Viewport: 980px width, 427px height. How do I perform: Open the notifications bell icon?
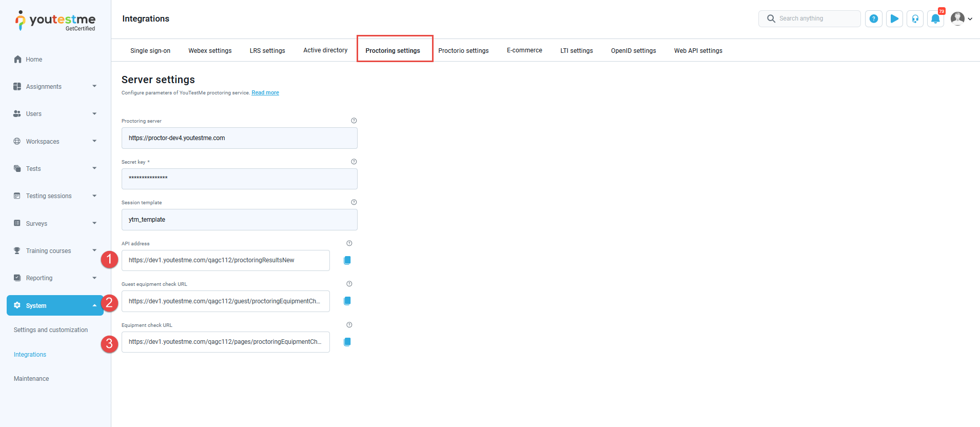(935, 19)
